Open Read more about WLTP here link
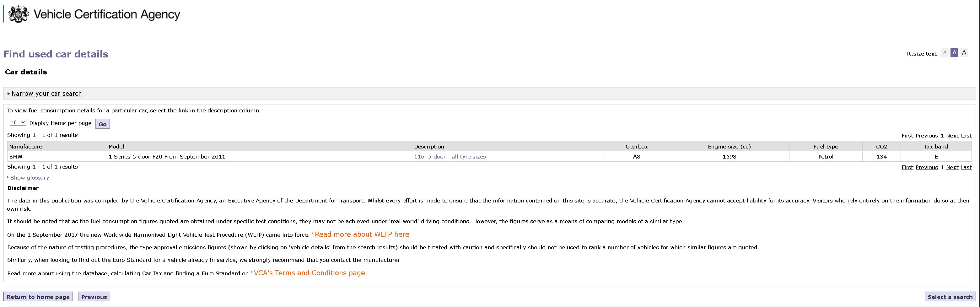Viewport: 980px width, 307px height. pos(361,234)
